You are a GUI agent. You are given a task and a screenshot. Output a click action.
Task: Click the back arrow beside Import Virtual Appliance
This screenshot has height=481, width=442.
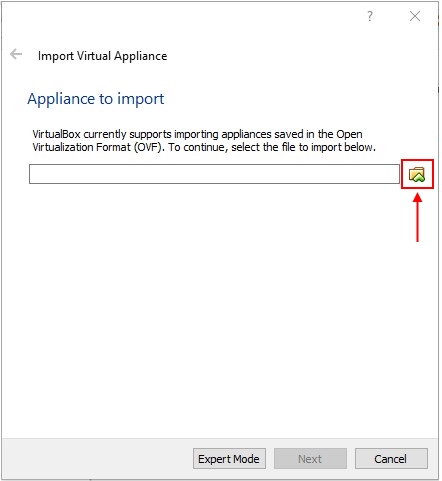tap(16, 54)
